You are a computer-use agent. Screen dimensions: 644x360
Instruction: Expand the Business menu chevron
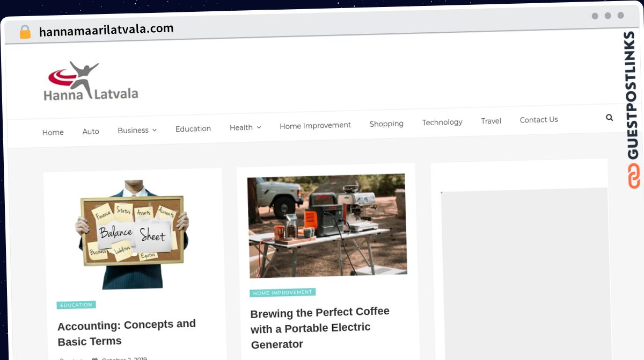pos(155,130)
